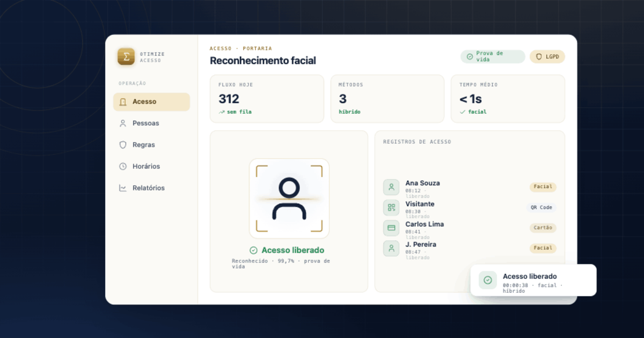Click the person icon beside Pessoas

point(123,123)
